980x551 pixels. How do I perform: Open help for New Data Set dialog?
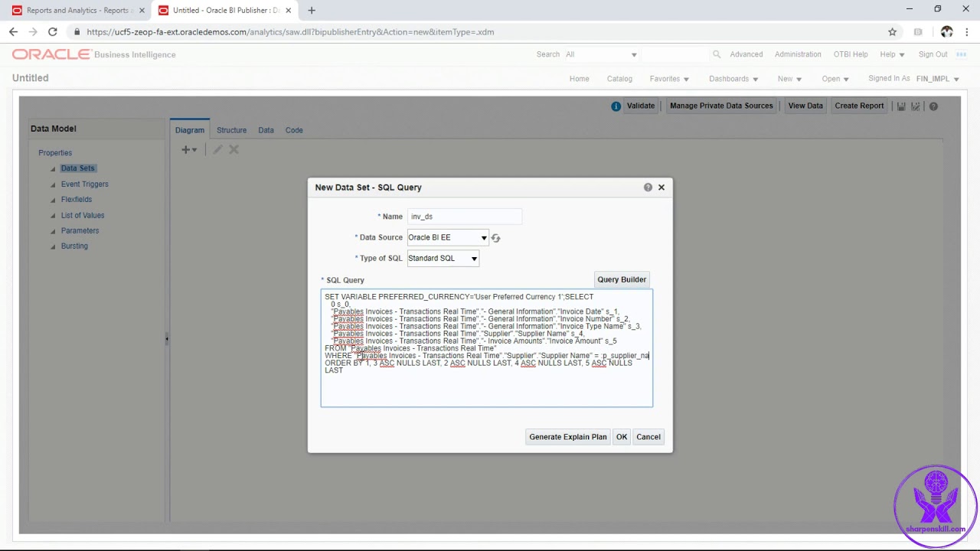click(648, 187)
